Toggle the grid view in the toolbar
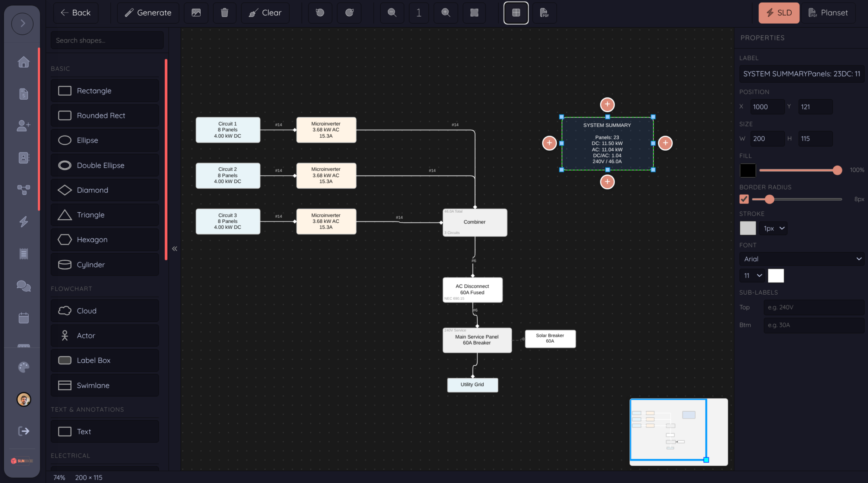868x483 pixels. pyautogui.click(x=515, y=13)
